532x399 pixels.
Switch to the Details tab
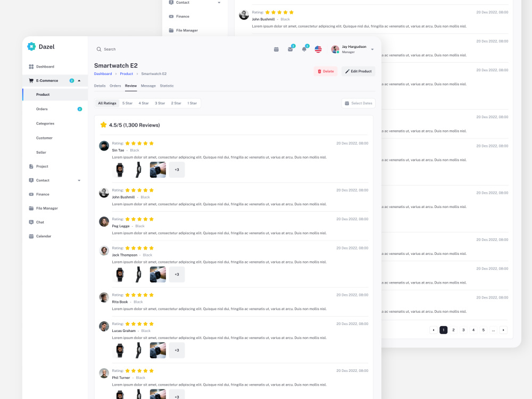click(x=100, y=86)
